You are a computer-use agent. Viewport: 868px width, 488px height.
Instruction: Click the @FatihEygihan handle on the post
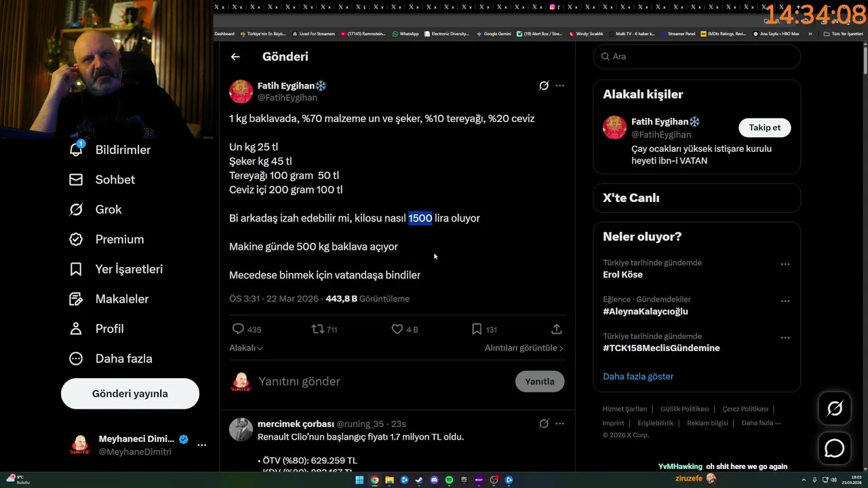[287, 98]
